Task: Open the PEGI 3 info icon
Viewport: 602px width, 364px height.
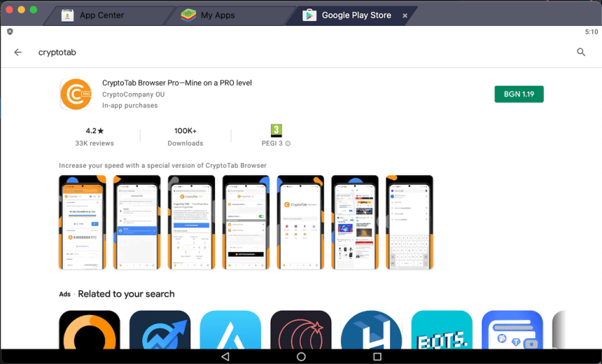Action: [288, 143]
